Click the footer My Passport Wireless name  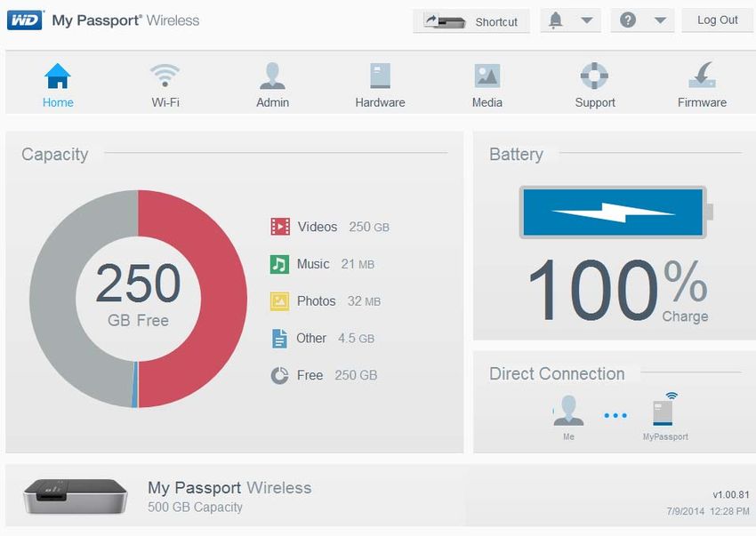pyautogui.click(x=229, y=488)
